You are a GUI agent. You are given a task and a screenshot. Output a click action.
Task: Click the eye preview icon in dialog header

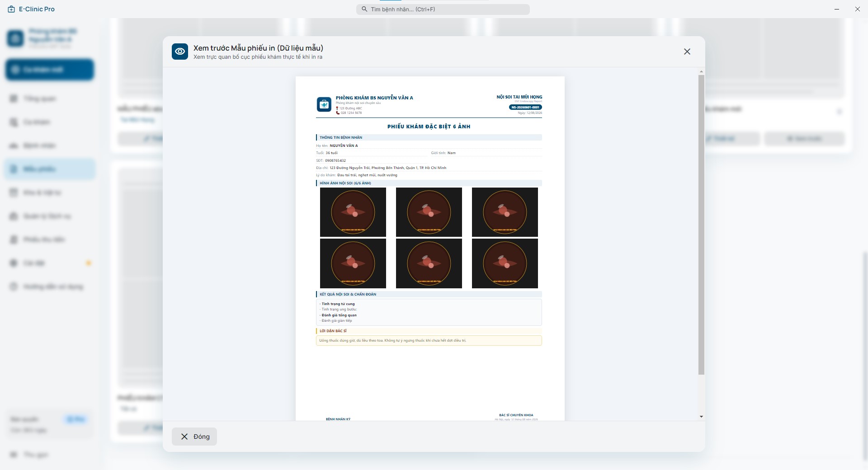coord(180,52)
